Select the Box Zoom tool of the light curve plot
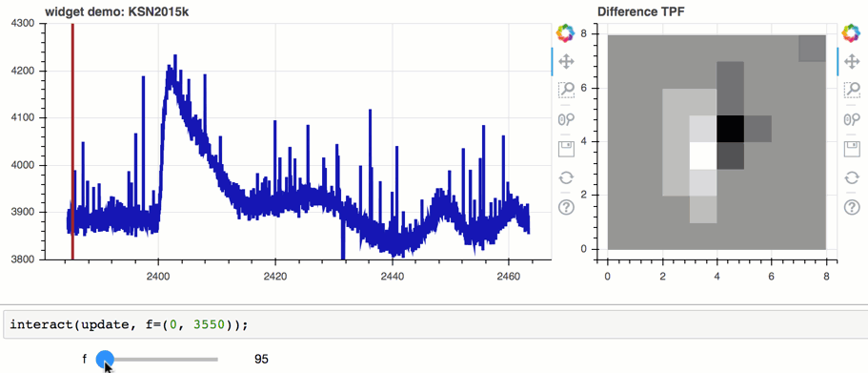The image size is (868, 373). pos(566,90)
